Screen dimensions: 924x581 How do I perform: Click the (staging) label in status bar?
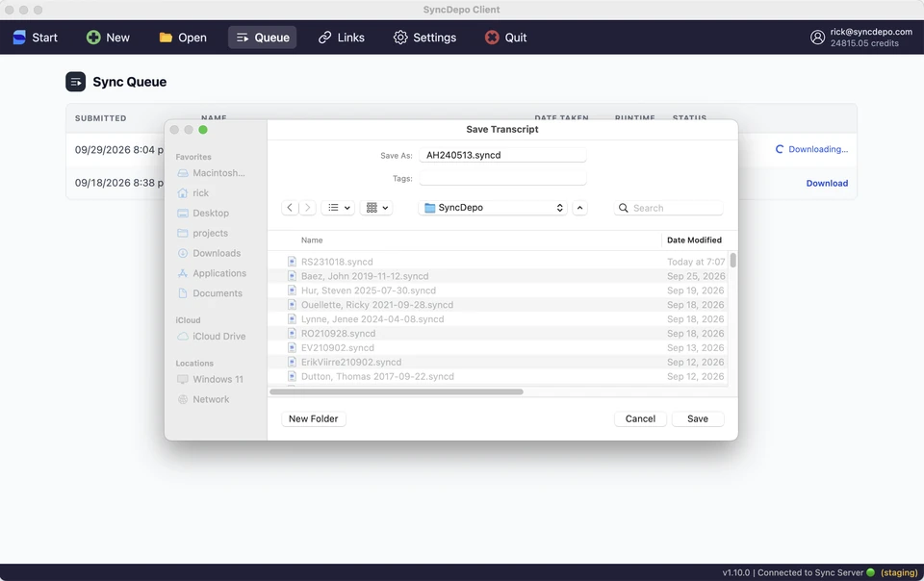click(x=899, y=572)
